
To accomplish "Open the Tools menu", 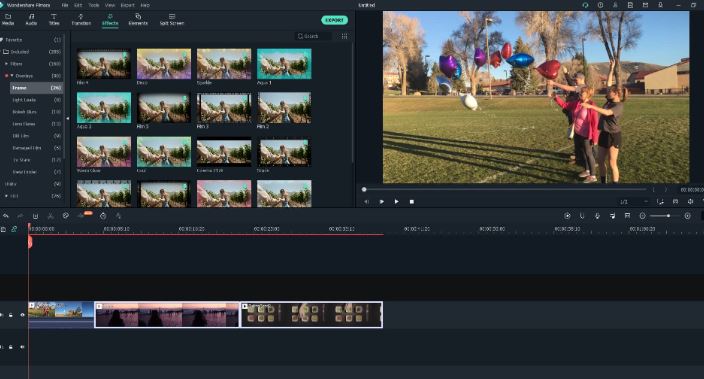I will pos(93,5).
